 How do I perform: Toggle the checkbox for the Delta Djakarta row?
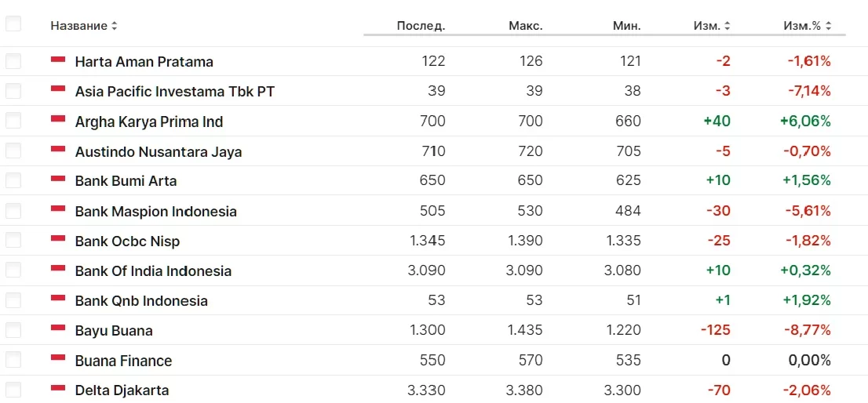13,390
